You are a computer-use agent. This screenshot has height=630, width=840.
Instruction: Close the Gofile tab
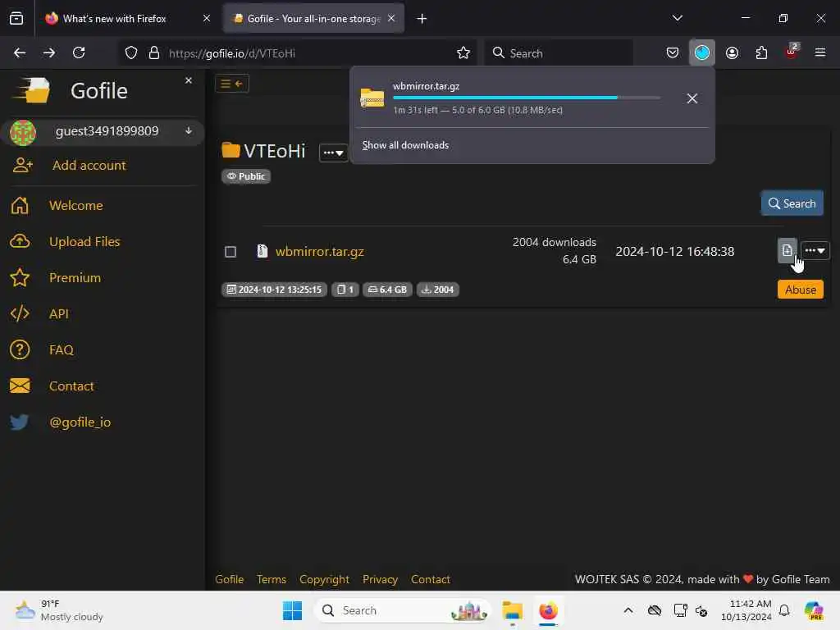coord(391,18)
